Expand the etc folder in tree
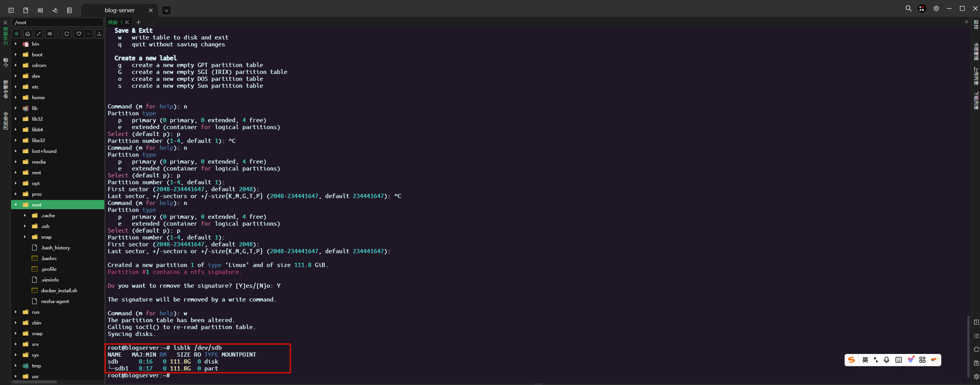Image resolution: width=980 pixels, height=385 pixels. coord(16,87)
